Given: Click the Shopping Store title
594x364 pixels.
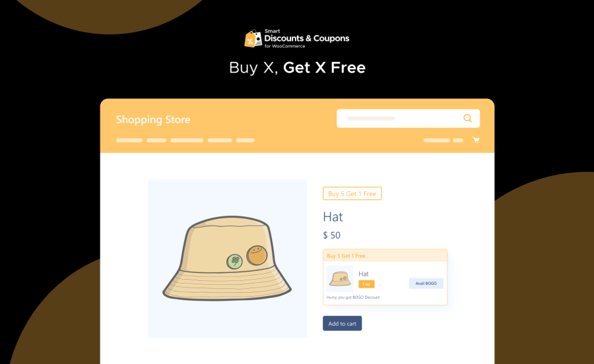Looking at the screenshot, I should 153,119.
